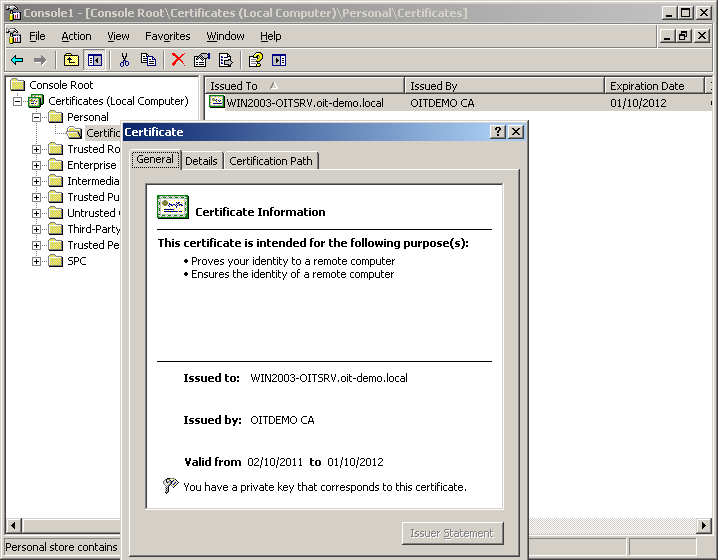Click the dialog's context help question button

[498, 132]
